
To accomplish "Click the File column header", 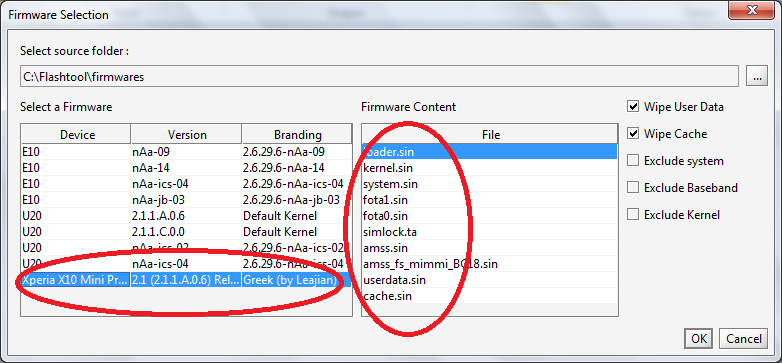I will click(490, 134).
